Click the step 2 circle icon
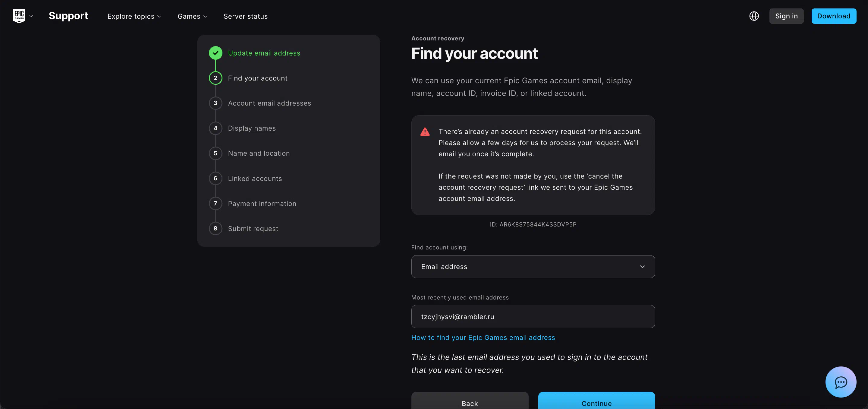This screenshot has height=409, width=868. click(215, 78)
